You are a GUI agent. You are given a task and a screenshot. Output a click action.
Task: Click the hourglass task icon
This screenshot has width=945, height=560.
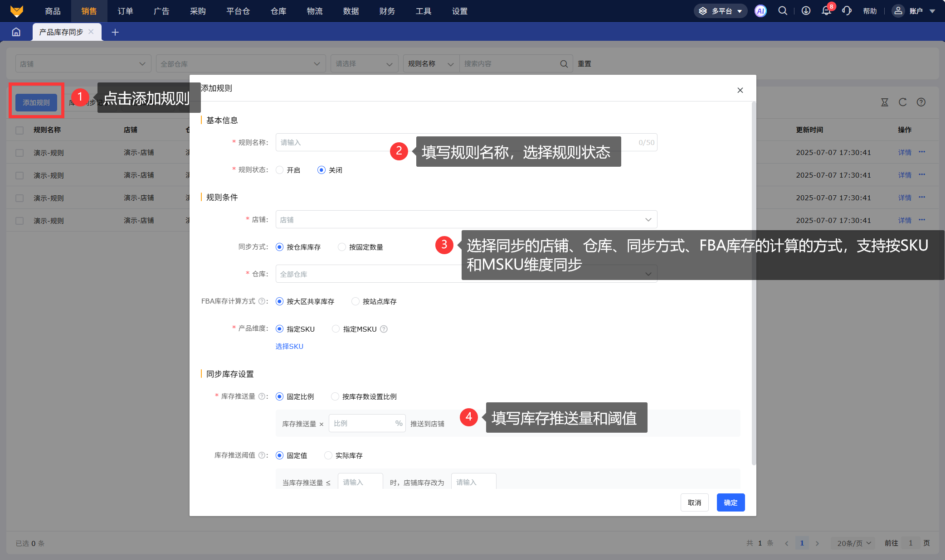pyautogui.click(x=885, y=102)
